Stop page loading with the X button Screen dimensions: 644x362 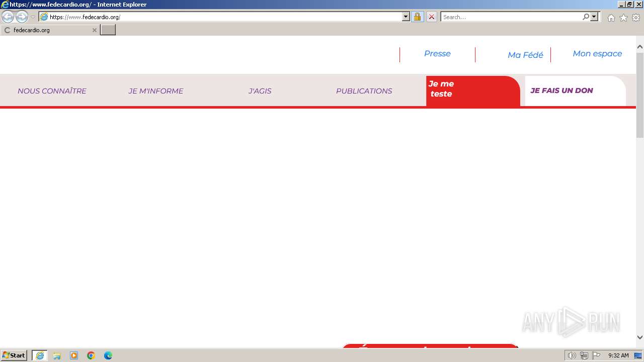tap(432, 17)
